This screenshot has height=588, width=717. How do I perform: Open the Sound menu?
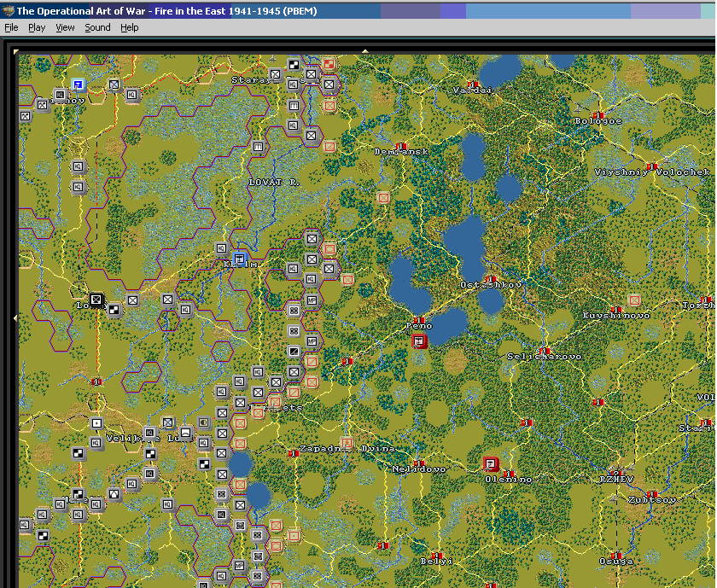[97, 27]
